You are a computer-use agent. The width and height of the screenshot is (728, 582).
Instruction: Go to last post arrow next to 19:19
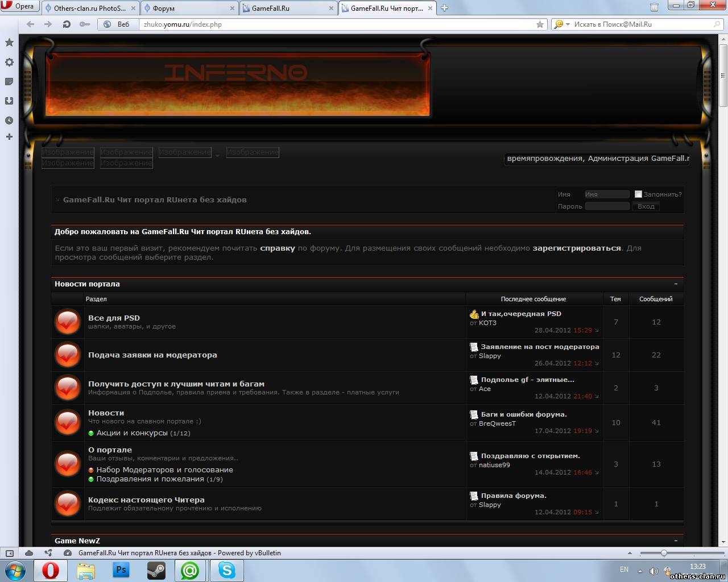[597, 431]
